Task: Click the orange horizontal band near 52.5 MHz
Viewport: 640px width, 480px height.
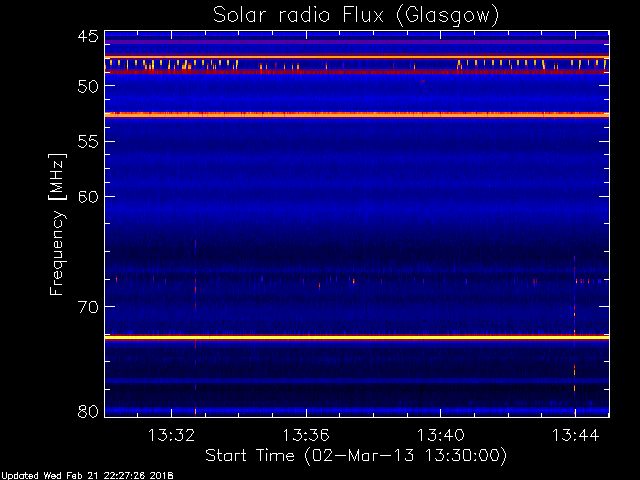Action: (x=357, y=115)
